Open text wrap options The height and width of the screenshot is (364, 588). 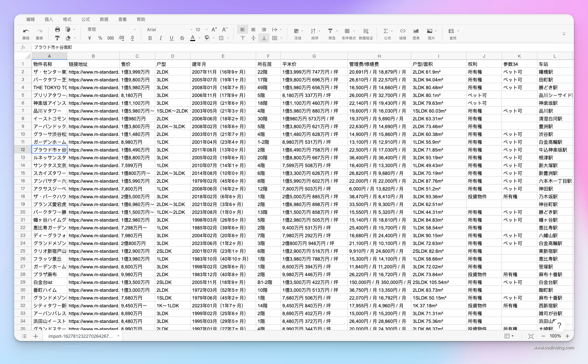pos(275,29)
